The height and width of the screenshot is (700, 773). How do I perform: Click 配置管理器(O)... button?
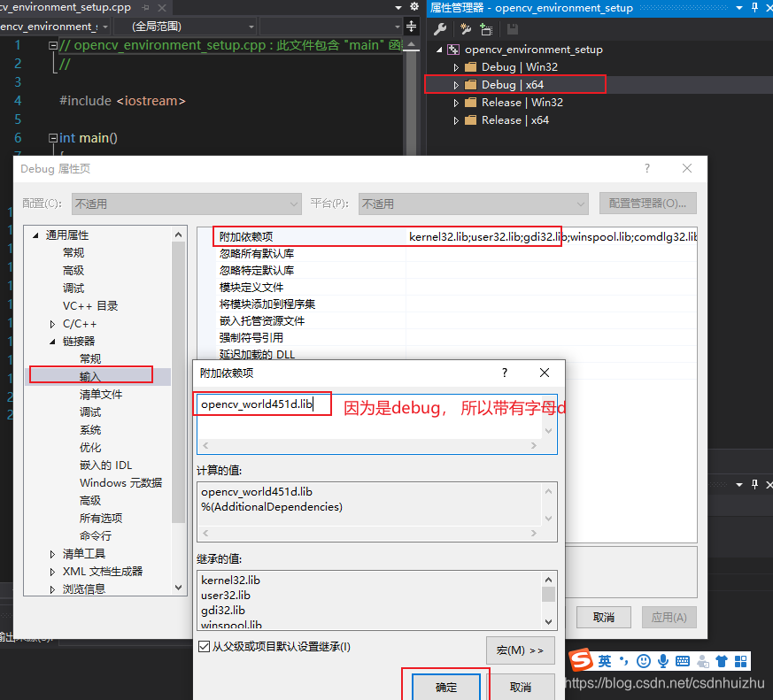(x=648, y=203)
